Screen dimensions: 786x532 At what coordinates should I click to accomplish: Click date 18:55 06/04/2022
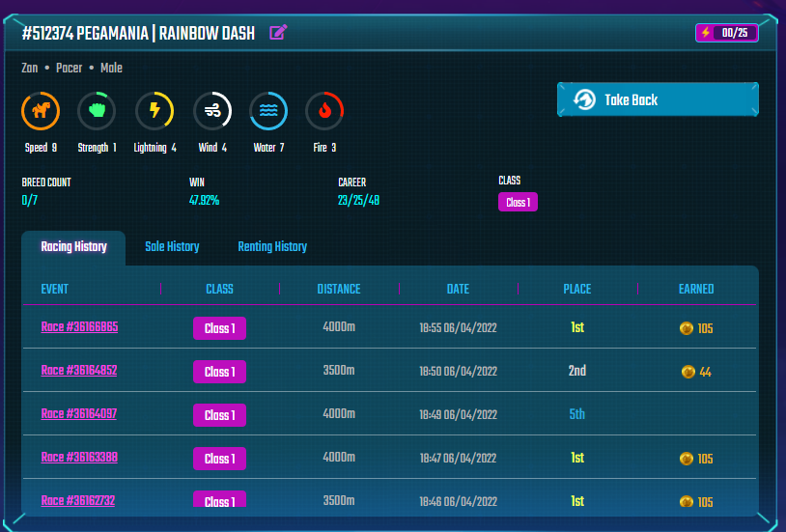tap(458, 328)
